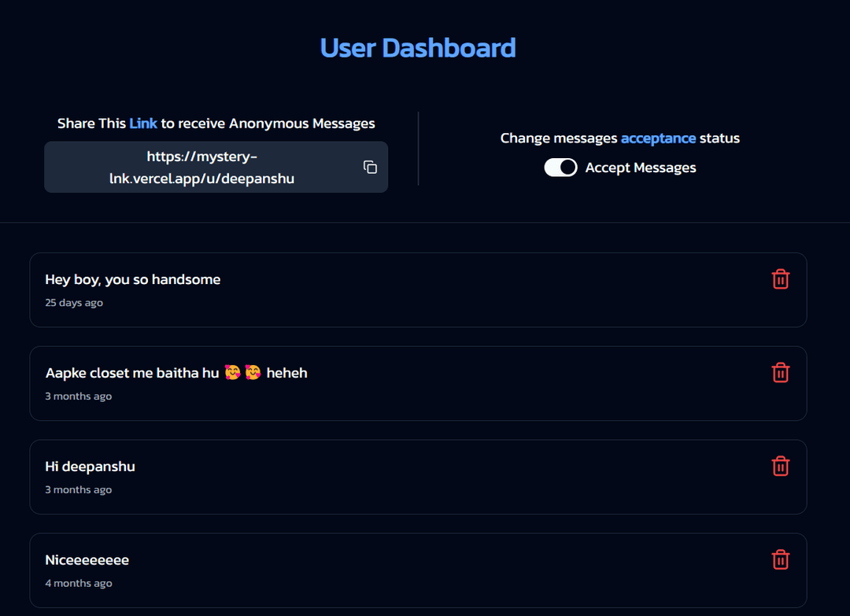Select the "Hi deepanshu" message text
This screenshot has width=850, height=616.
tap(90, 467)
